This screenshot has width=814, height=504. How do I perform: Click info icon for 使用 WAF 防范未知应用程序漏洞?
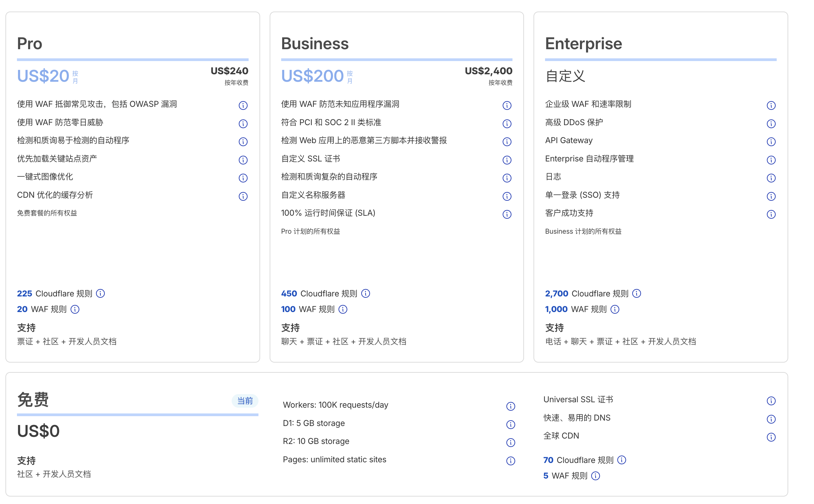click(507, 105)
